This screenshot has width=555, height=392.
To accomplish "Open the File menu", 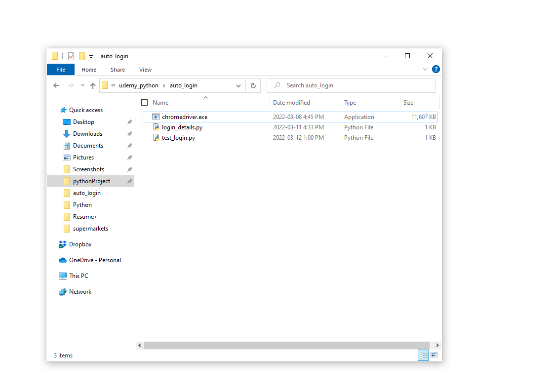I will (60, 69).
